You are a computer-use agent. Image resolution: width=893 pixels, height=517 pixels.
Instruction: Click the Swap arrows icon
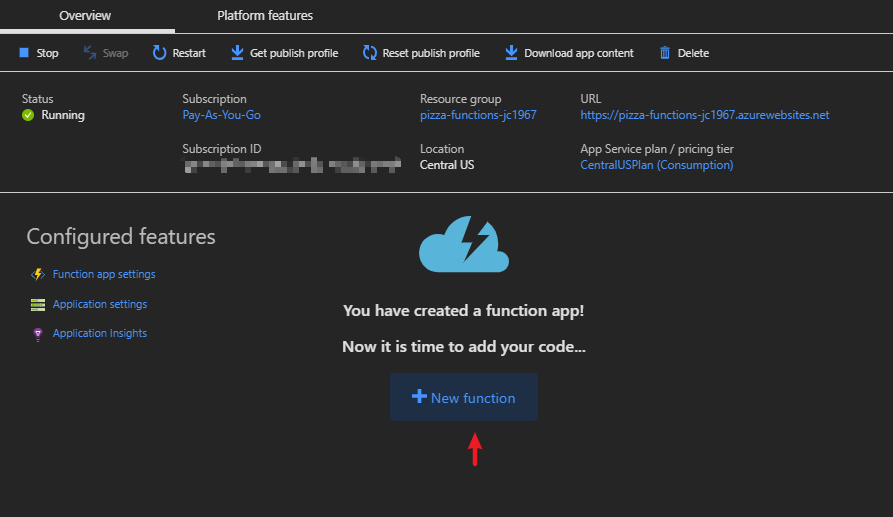point(90,53)
